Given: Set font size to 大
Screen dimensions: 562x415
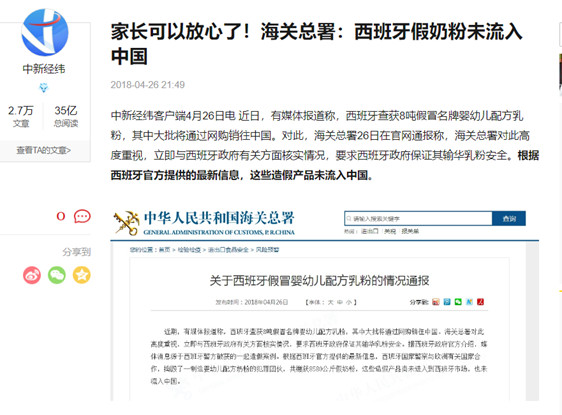Looking at the screenshot, I should 330,302.
